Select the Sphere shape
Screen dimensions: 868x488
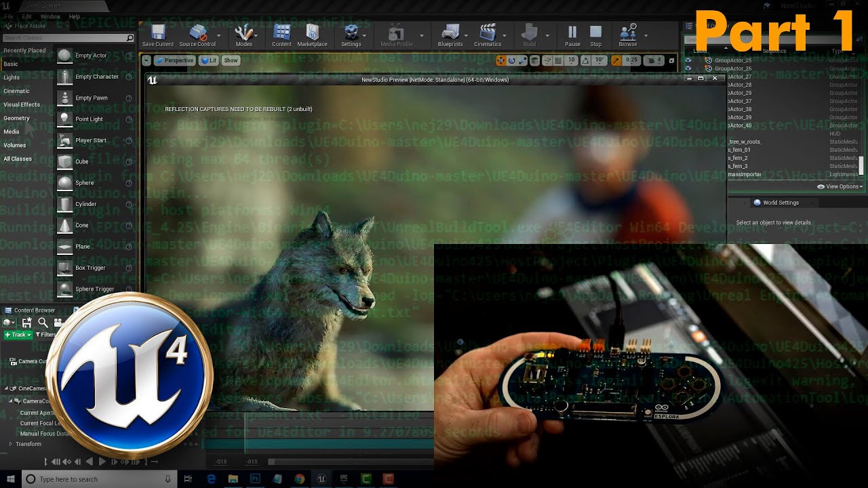[x=95, y=182]
